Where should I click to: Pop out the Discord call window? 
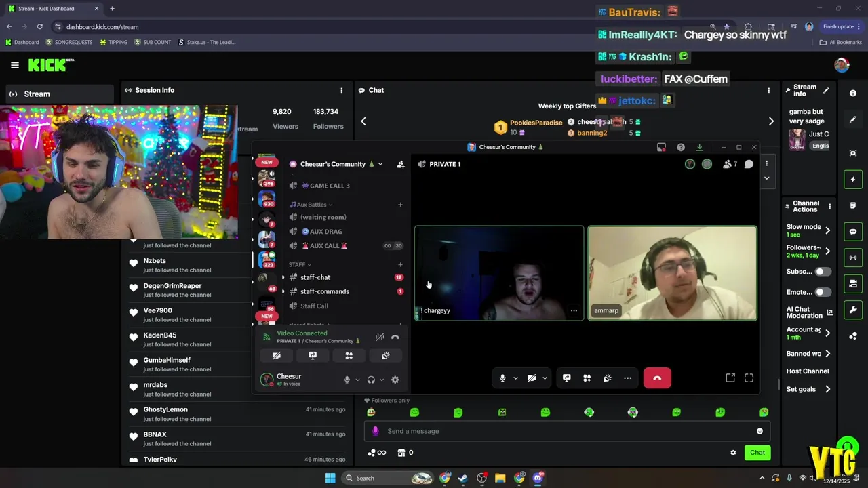click(x=730, y=378)
